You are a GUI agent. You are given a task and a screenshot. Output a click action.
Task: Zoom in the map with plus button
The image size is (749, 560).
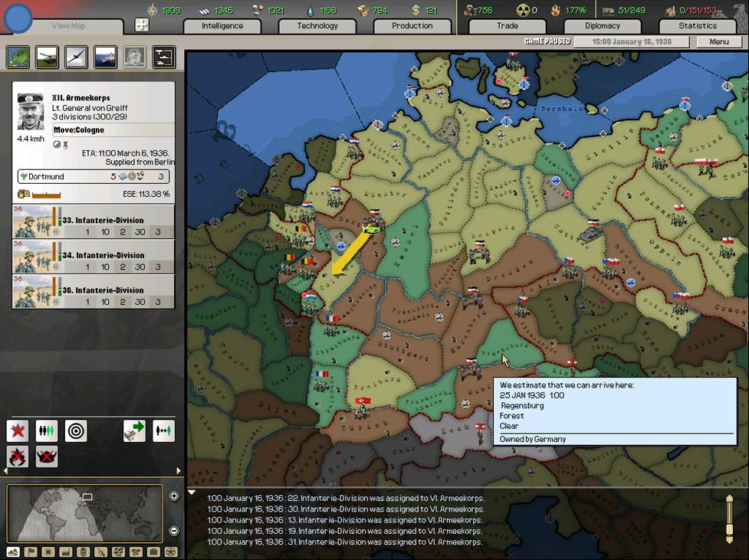pyautogui.click(x=174, y=496)
